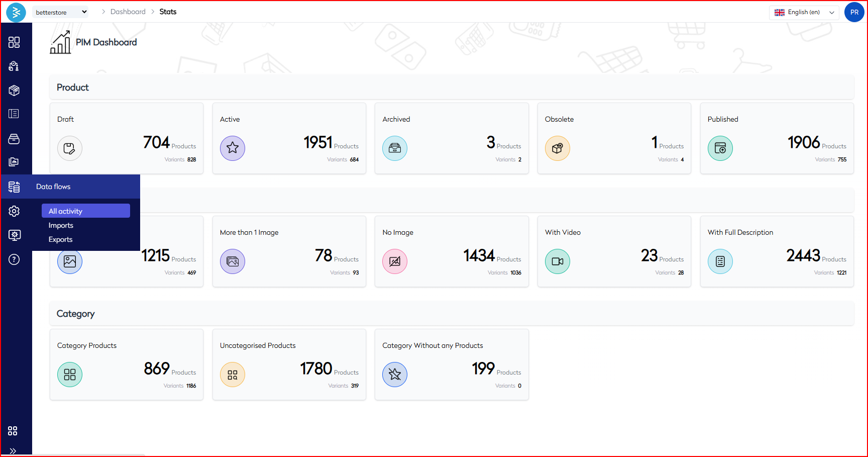Click the Active products star icon
868x457 pixels.
pyautogui.click(x=232, y=148)
